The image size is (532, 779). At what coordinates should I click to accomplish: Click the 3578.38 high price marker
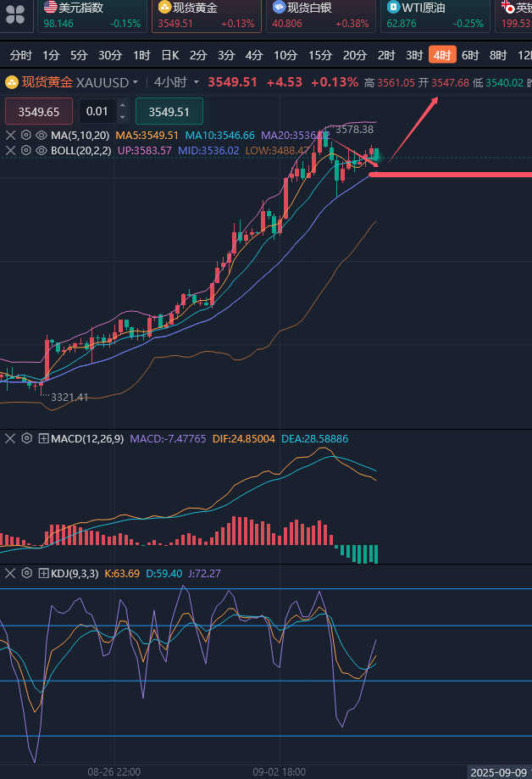pyautogui.click(x=354, y=129)
